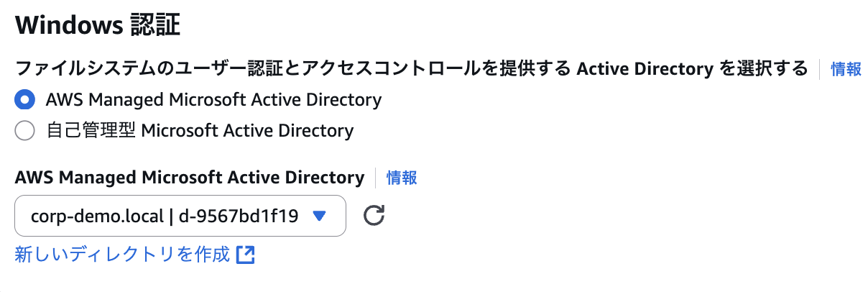Click the Windows 認証 section heading
This screenshot has height=292, width=868.
coord(98,26)
